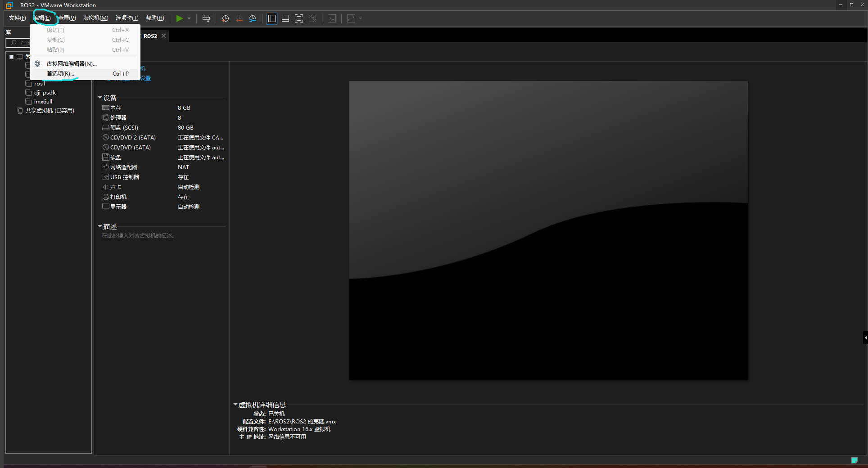Click the 8 GB memory value

pos(184,108)
